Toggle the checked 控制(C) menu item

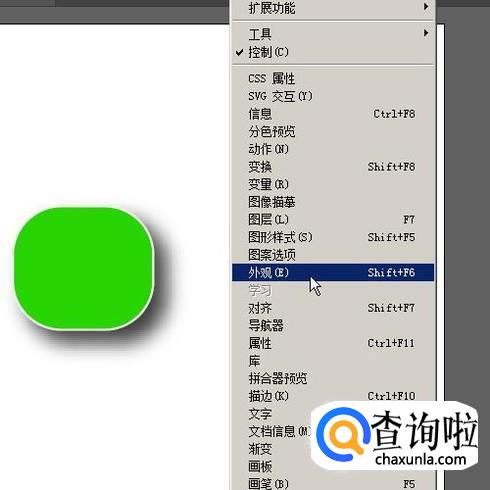(333, 52)
